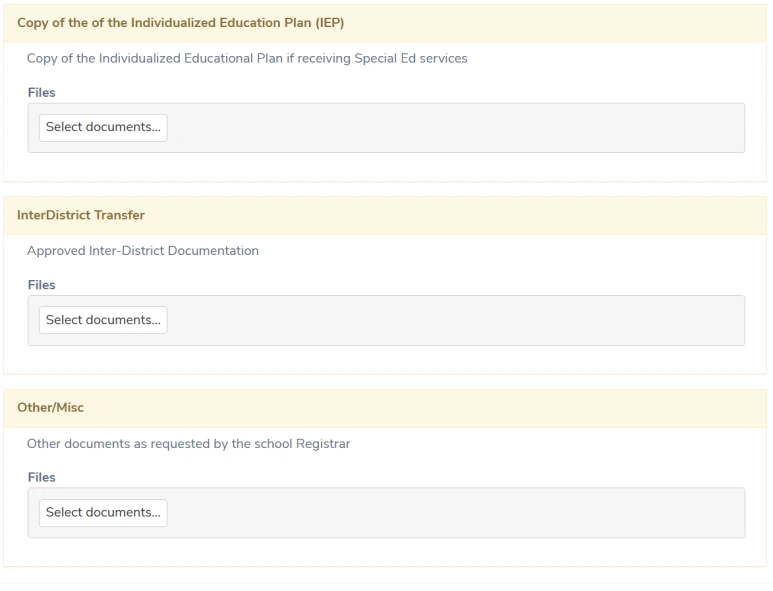Click the Files label under Other/Misc
This screenshot has height=591, width=773.
(41, 477)
